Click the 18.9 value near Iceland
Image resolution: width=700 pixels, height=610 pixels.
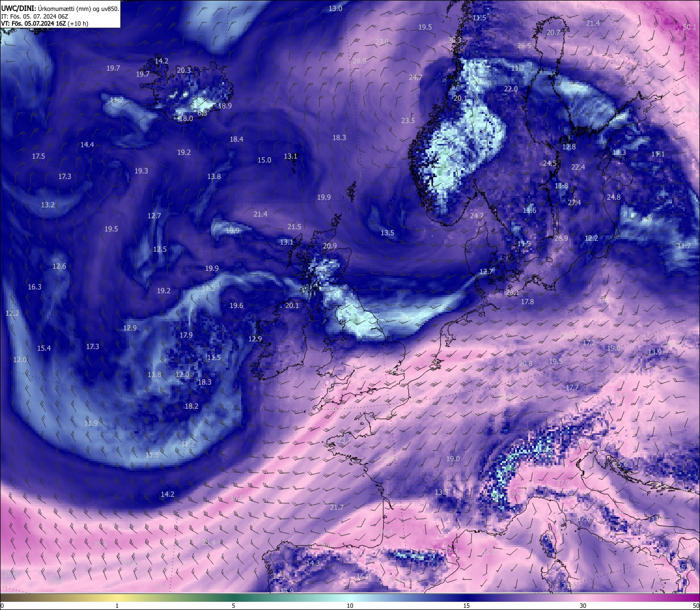[x=225, y=106]
